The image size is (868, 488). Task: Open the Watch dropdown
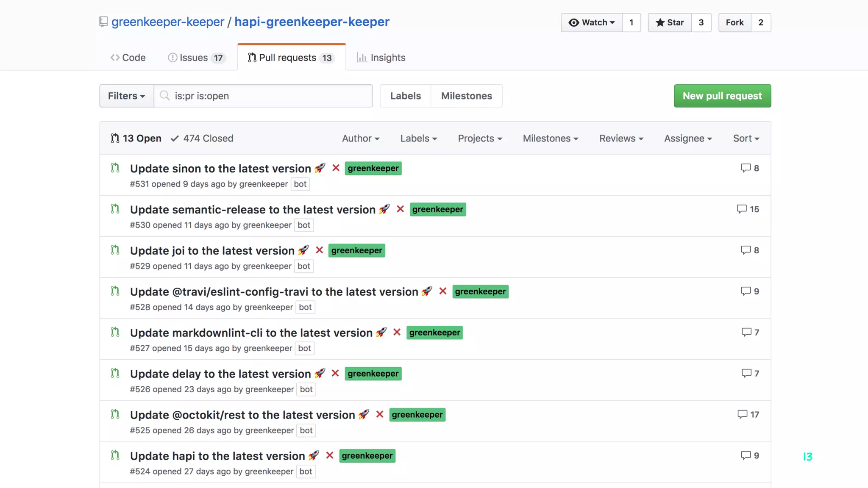(592, 22)
